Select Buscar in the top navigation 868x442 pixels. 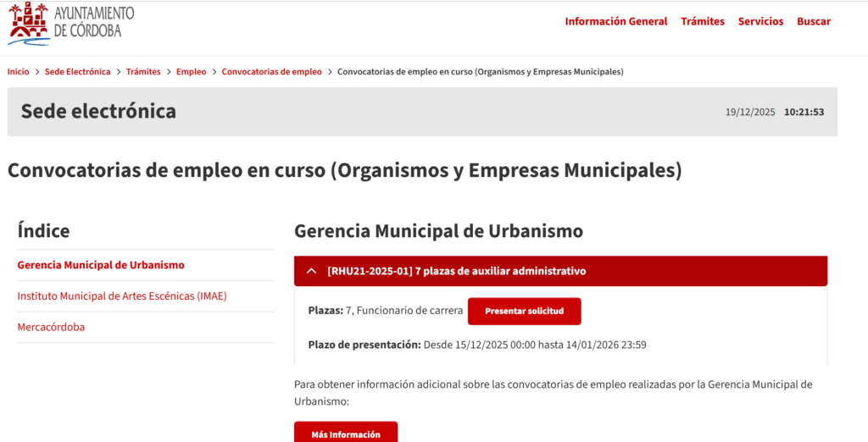coord(813,21)
